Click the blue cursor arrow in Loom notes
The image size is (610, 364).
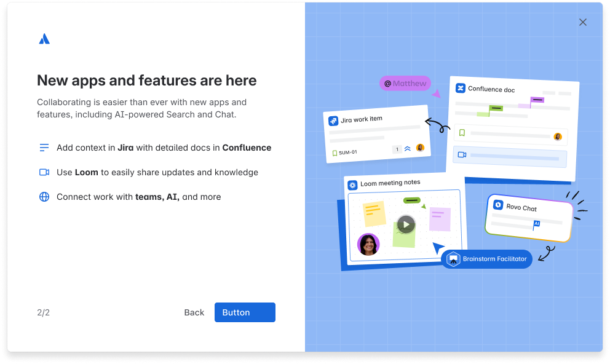click(438, 247)
